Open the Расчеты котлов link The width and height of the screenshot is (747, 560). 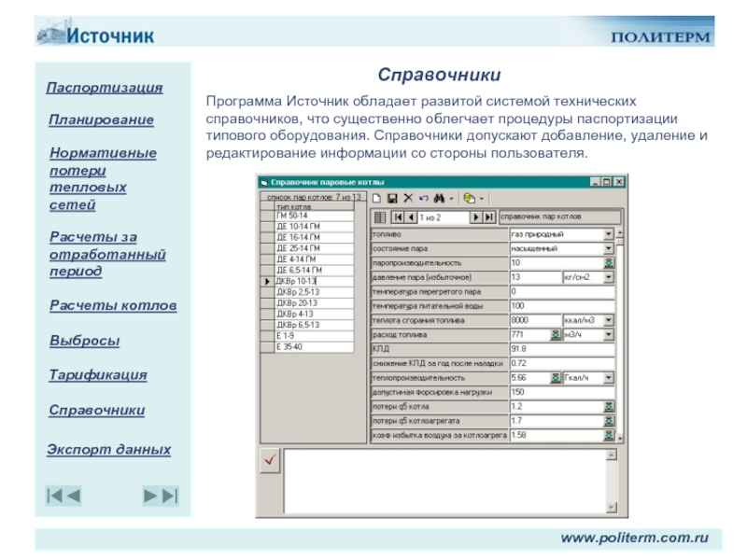pyautogui.click(x=113, y=305)
